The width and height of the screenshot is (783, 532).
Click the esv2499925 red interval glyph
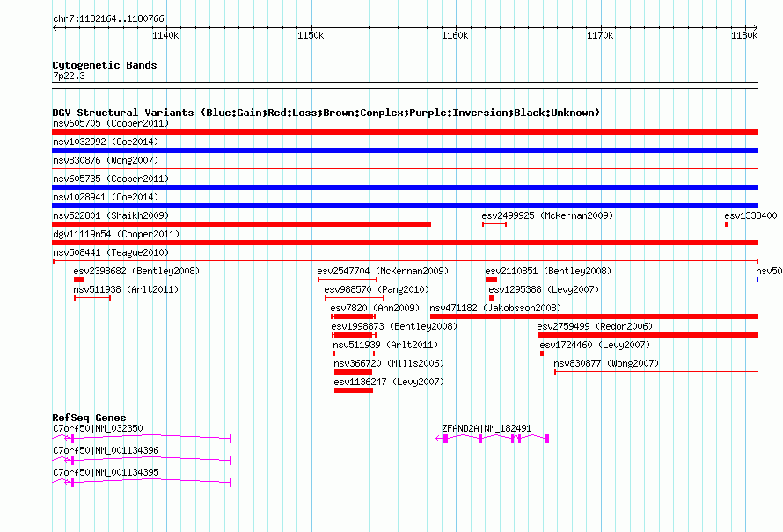coord(494,224)
